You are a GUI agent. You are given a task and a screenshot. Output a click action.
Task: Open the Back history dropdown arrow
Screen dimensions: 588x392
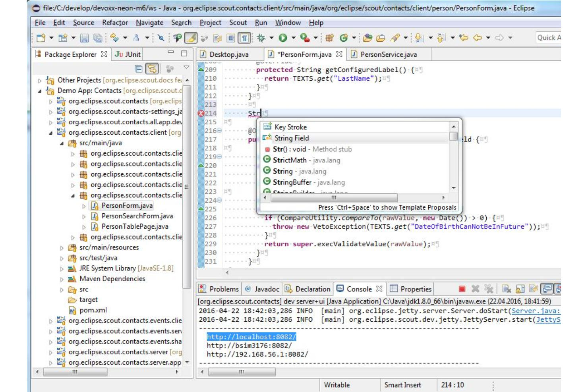click(x=488, y=38)
